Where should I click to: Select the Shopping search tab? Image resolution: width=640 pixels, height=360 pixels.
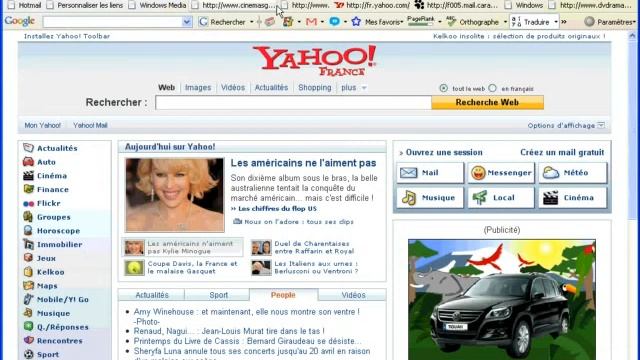tap(315, 87)
